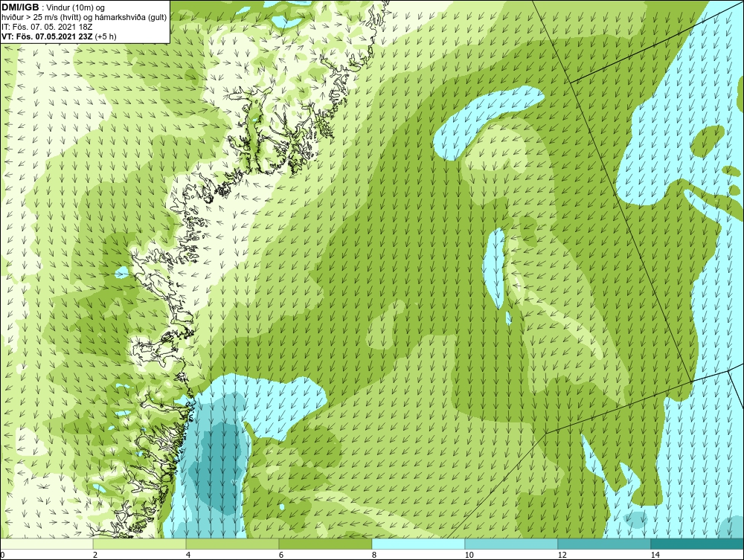Click the "DMI/IGB" title in the info box
Screen dimensions: 744x560
tap(20, 7)
